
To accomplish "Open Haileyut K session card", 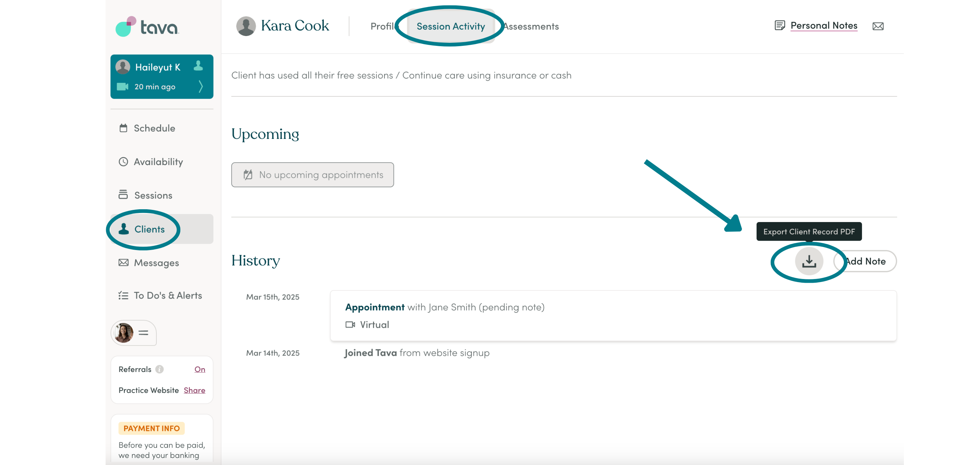I will click(x=162, y=76).
